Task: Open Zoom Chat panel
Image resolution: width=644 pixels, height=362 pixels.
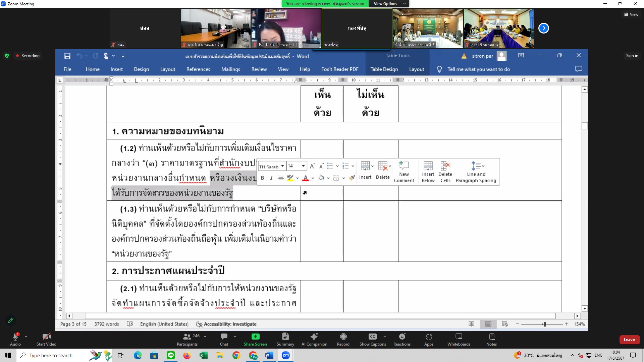Action: pyautogui.click(x=224, y=339)
